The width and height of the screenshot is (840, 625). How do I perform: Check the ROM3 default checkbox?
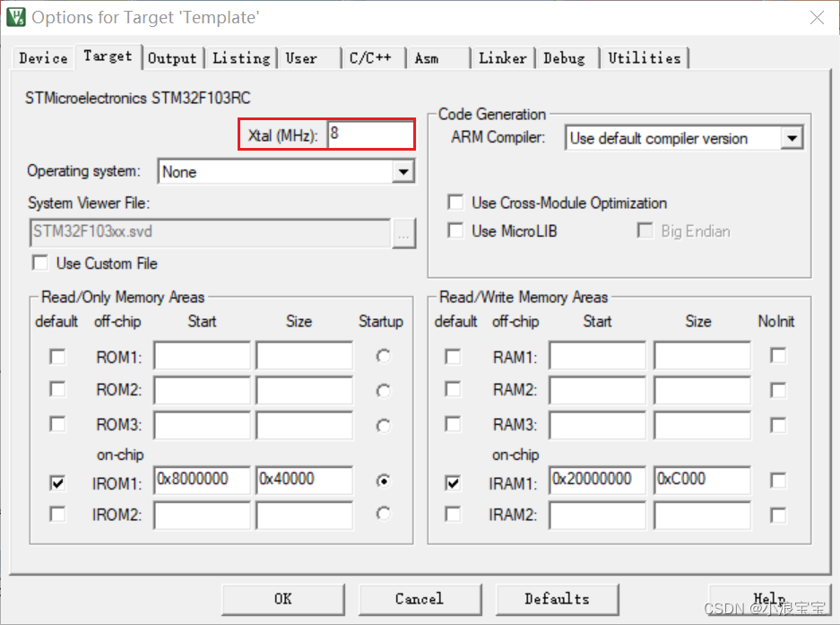click(57, 424)
